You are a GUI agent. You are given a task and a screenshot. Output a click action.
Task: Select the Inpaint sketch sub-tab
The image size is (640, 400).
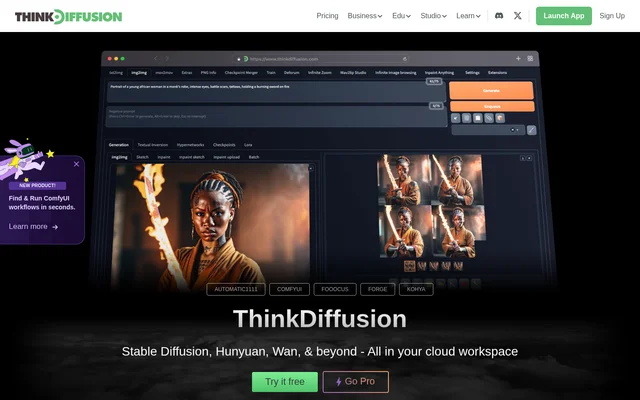point(192,157)
